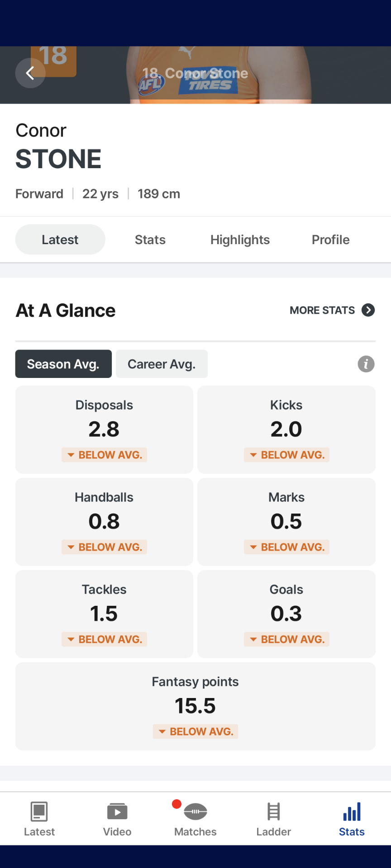Screen dimensions: 391x868
Task: Switch to Career Avg. view
Action: pyautogui.click(x=162, y=364)
